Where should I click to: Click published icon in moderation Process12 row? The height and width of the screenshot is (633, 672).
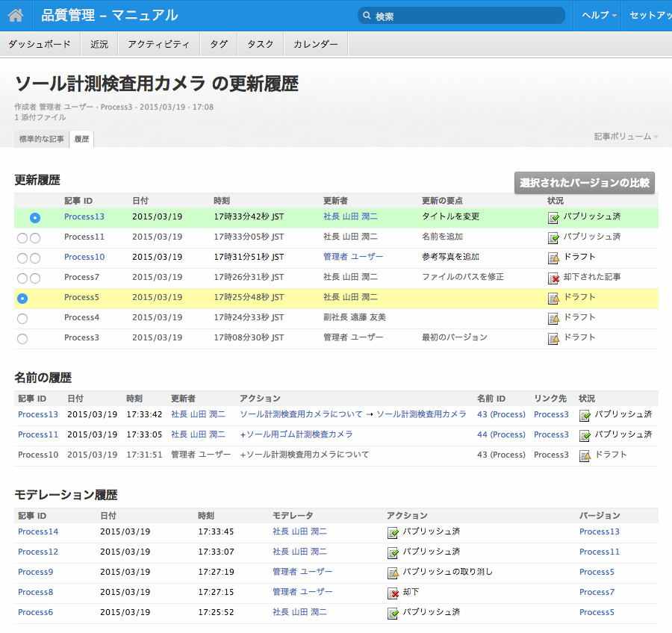coord(393,553)
